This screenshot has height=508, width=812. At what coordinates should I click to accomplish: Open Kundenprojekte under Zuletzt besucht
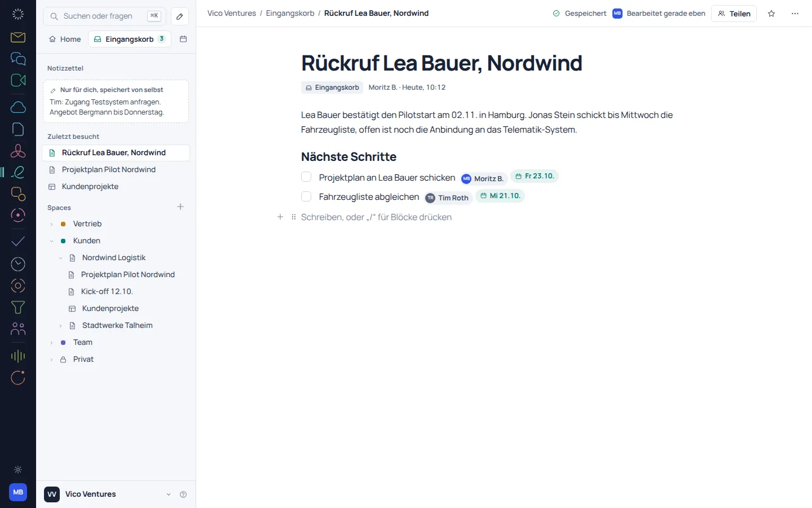[x=116, y=187]
